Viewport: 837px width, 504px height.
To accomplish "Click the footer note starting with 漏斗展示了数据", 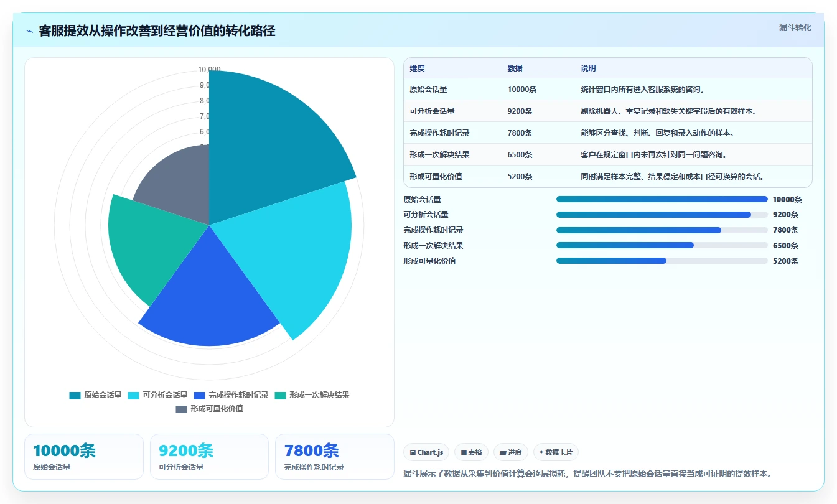I will 588,474.
